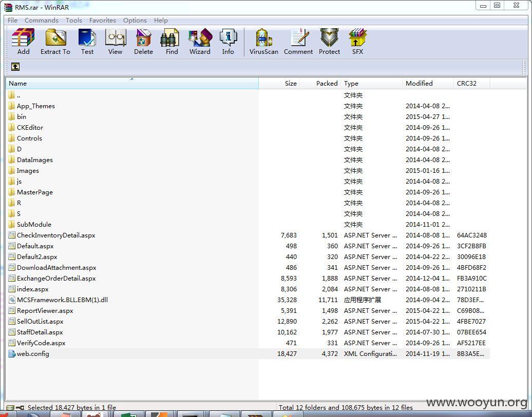532x417 pixels.
Task: Open the Help menu
Action: pyautogui.click(x=161, y=21)
